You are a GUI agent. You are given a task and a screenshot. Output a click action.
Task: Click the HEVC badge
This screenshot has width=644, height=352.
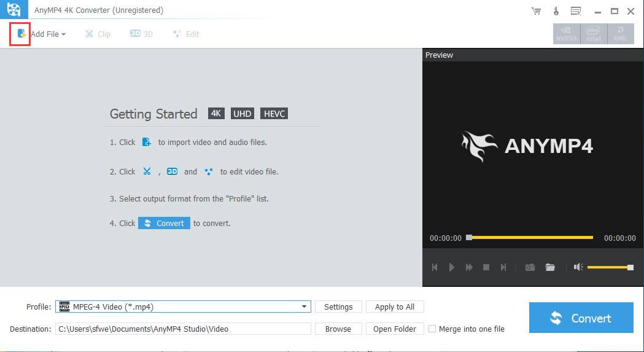(274, 114)
